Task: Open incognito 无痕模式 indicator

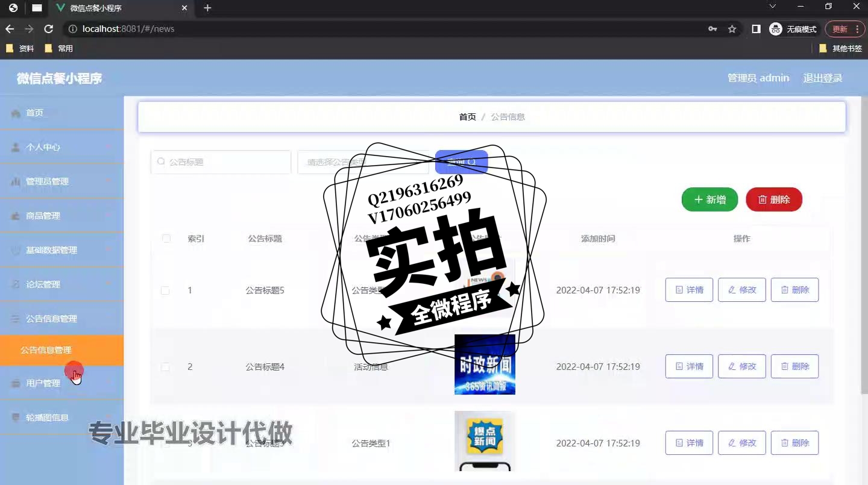Action: [x=793, y=29]
